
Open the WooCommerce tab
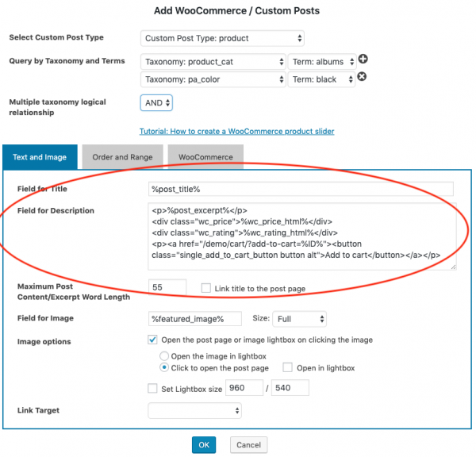[205, 157]
